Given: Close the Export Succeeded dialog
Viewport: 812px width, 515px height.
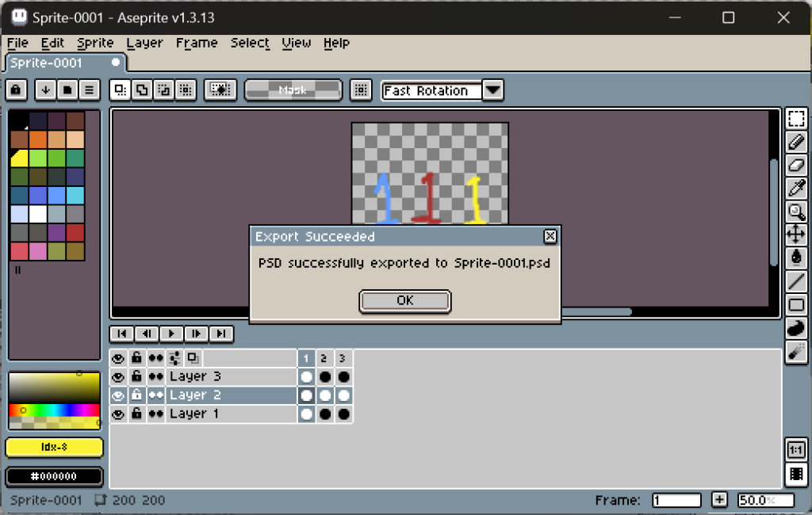Looking at the screenshot, I should pyautogui.click(x=550, y=237).
